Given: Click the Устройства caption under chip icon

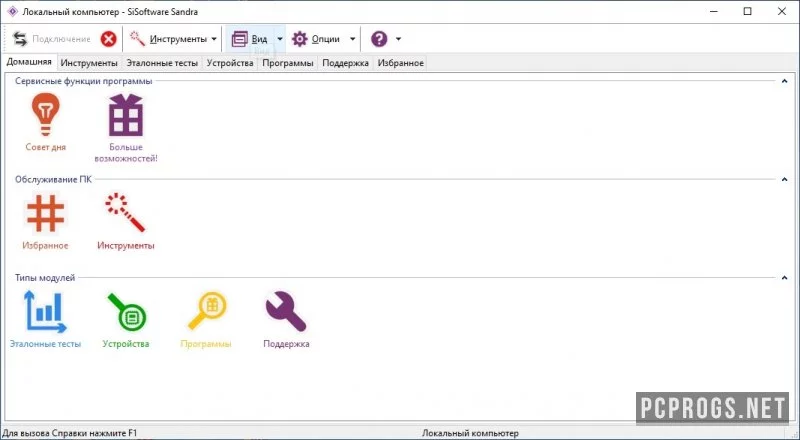Looking at the screenshot, I should 126,344.
